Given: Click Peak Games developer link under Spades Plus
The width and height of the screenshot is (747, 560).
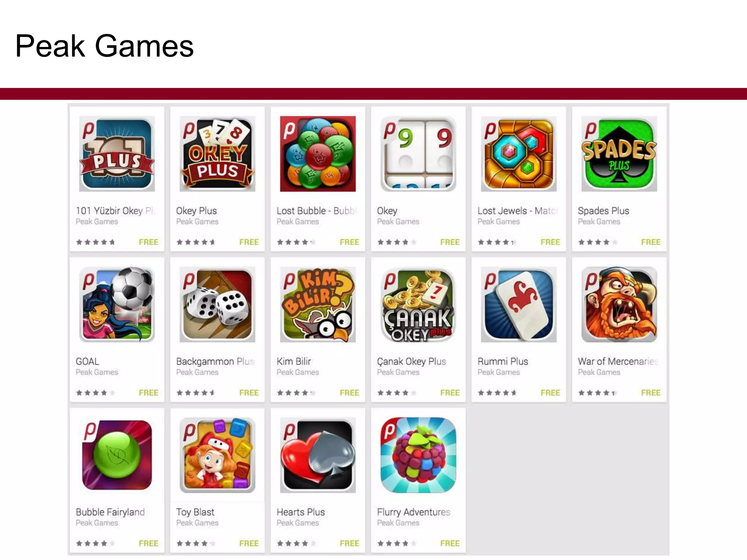Looking at the screenshot, I should [x=599, y=222].
